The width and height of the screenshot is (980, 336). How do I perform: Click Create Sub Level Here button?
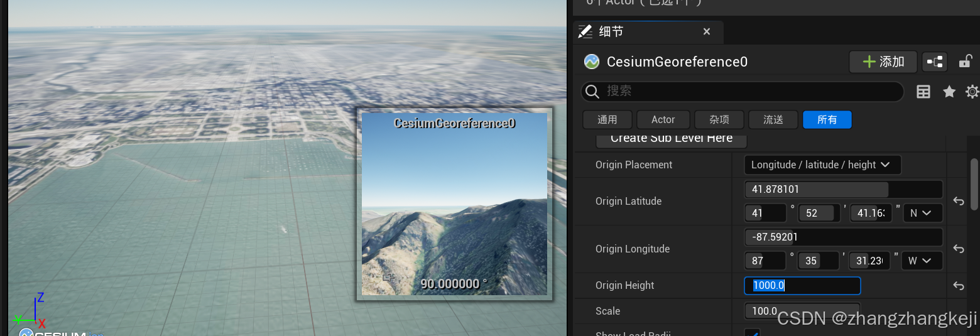coord(671,139)
